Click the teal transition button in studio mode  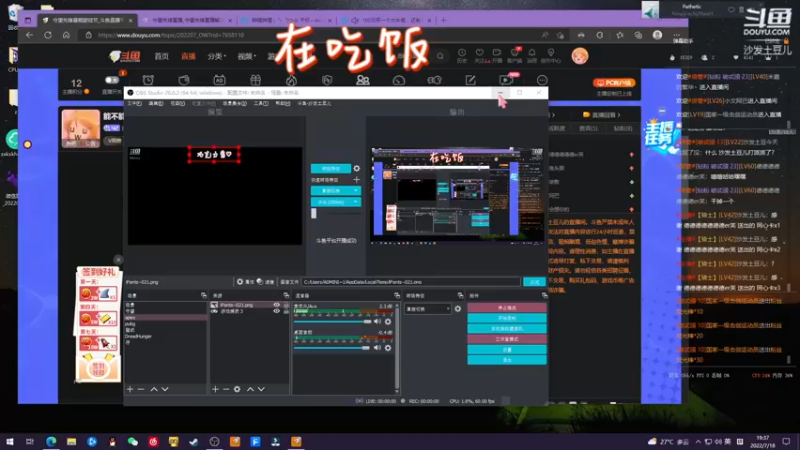click(x=331, y=168)
